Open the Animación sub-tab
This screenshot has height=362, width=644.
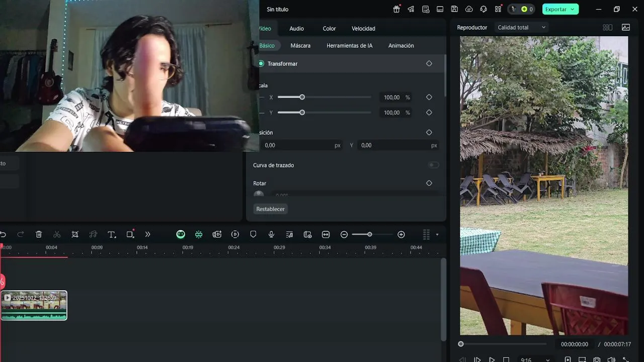[x=401, y=46]
